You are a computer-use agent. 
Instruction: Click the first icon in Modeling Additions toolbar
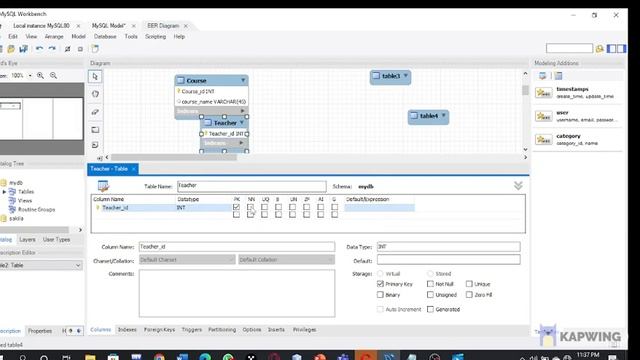coord(542,76)
